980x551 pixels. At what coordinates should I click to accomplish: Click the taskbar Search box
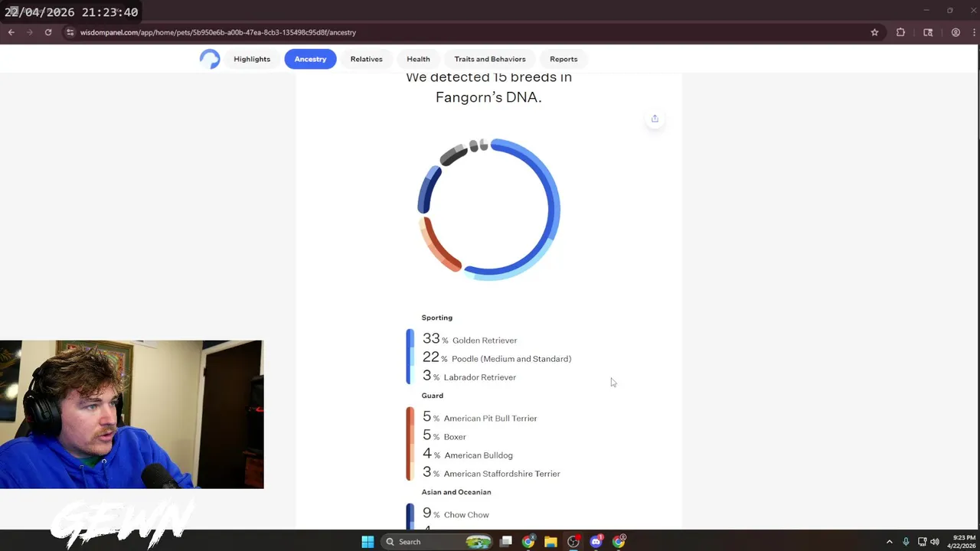(436, 542)
